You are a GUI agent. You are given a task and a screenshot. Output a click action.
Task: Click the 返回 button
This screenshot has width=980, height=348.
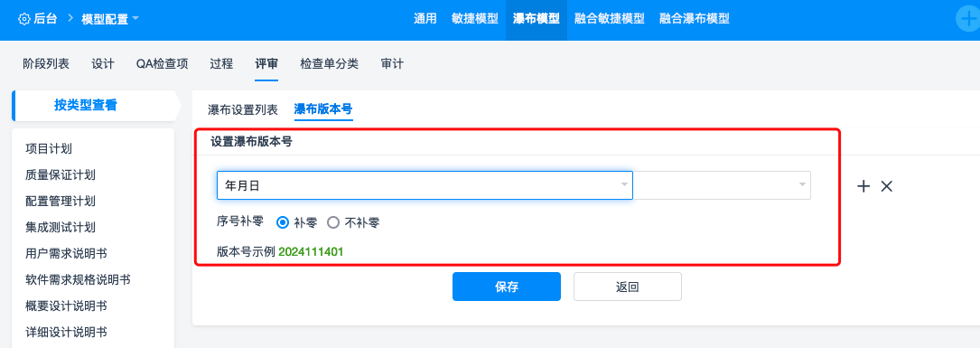628,287
